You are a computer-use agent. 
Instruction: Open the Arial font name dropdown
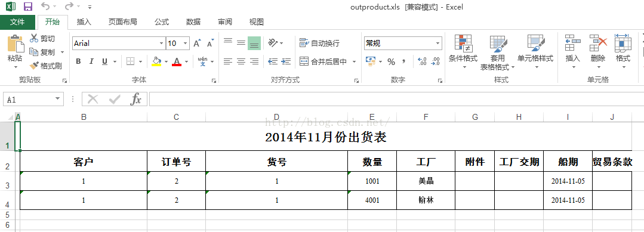click(x=161, y=43)
